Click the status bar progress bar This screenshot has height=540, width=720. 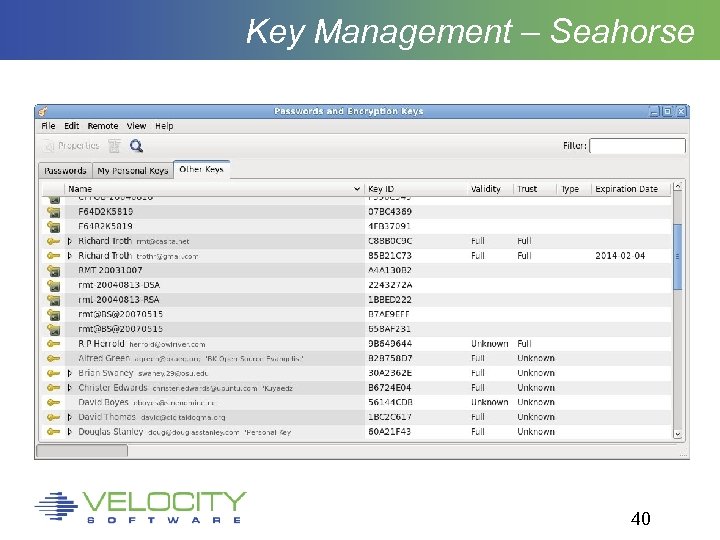tap(82, 451)
